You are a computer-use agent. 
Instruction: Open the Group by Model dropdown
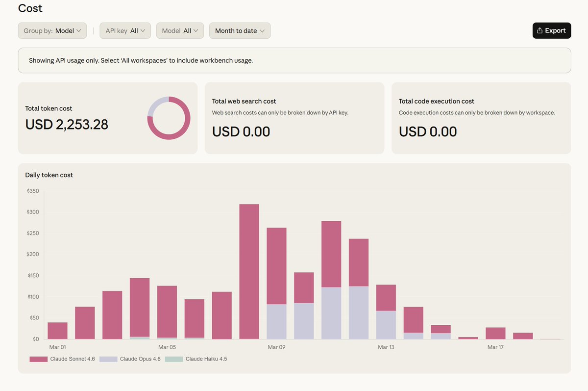(x=52, y=30)
